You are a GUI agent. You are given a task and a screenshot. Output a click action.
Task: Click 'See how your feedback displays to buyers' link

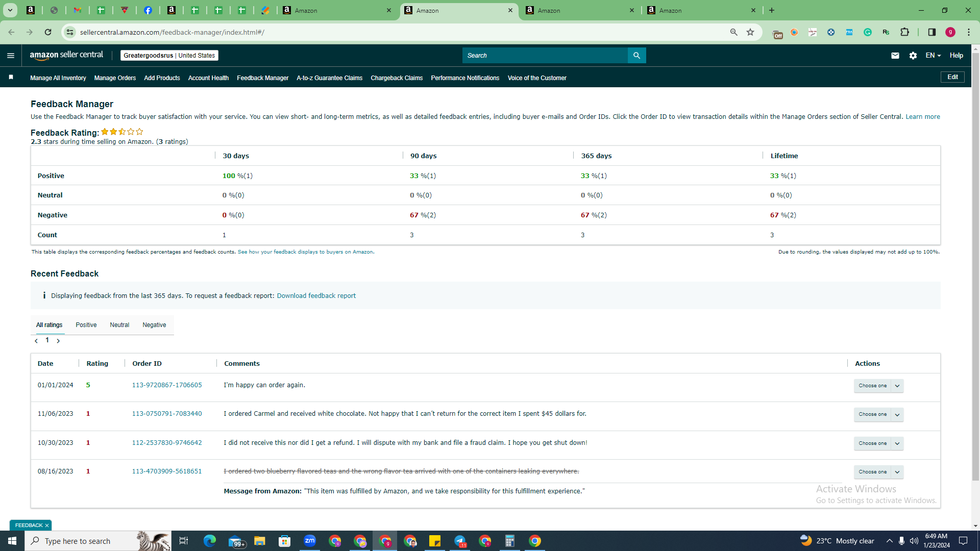(x=305, y=252)
